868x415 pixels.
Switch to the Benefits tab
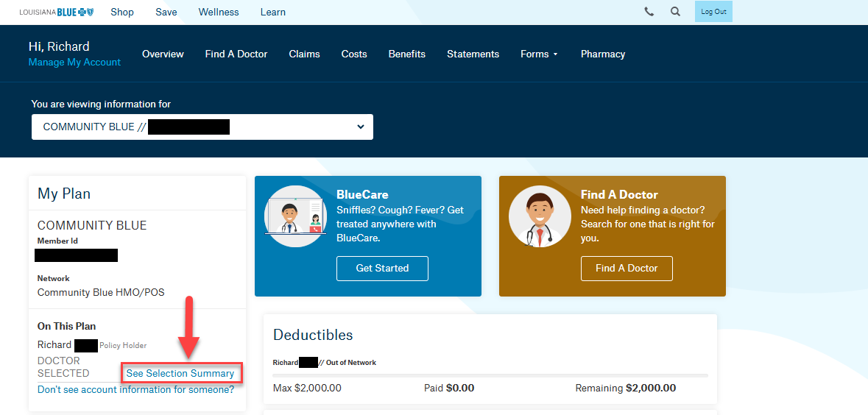pos(407,54)
